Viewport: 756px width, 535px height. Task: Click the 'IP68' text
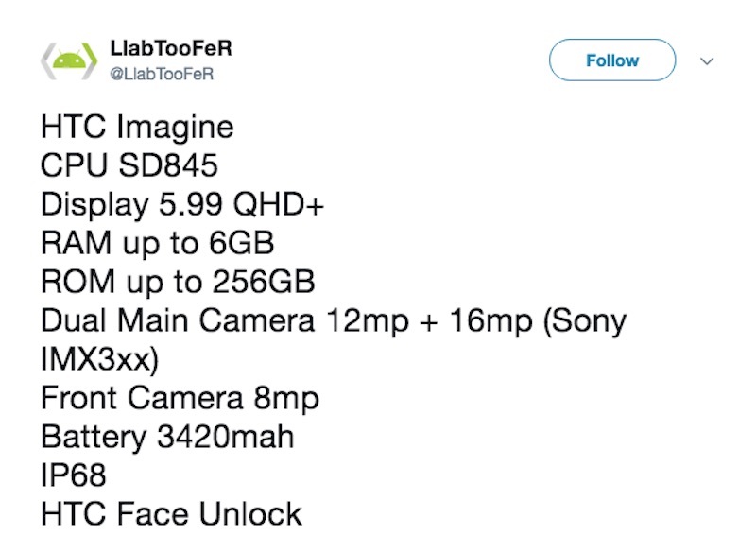(x=74, y=475)
